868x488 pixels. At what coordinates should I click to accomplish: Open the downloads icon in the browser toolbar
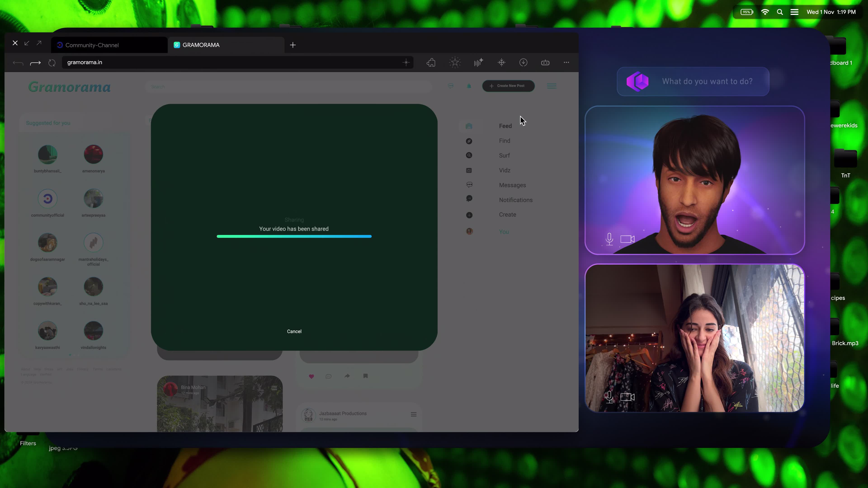point(523,62)
